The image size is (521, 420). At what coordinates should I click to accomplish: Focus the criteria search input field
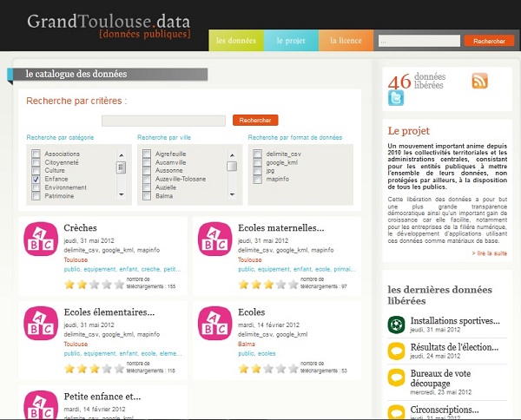click(163, 121)
